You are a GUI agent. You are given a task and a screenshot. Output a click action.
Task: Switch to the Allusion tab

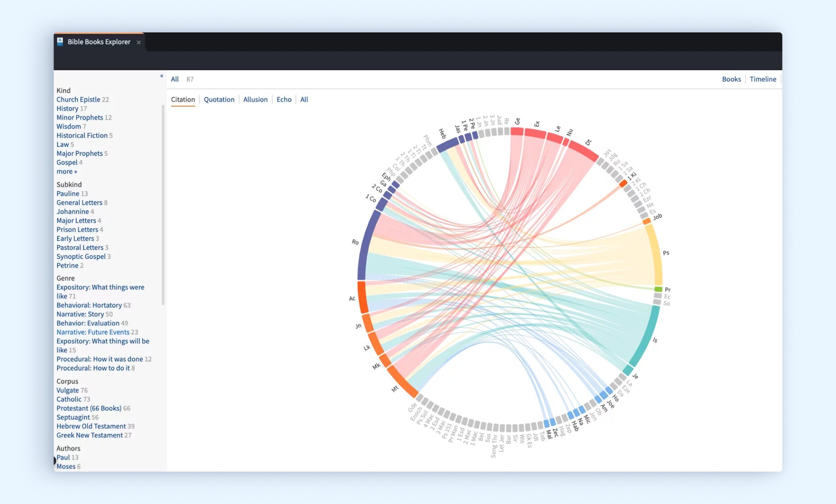(255, 99)
